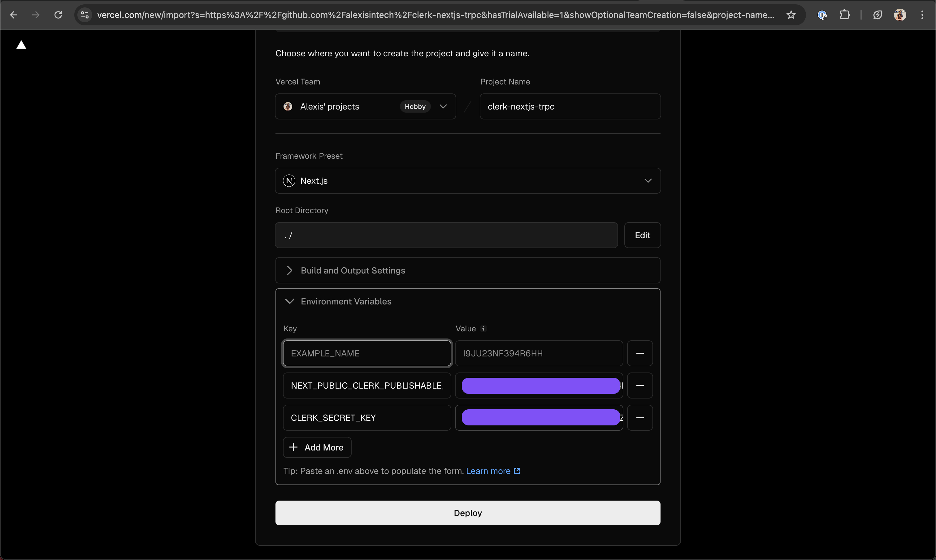Remove the NEXT_PUBLIC_CLERK_PUBLISHABLE row
Image resolution: width=936 pixels, height=560 pixels.
[640, 385]
